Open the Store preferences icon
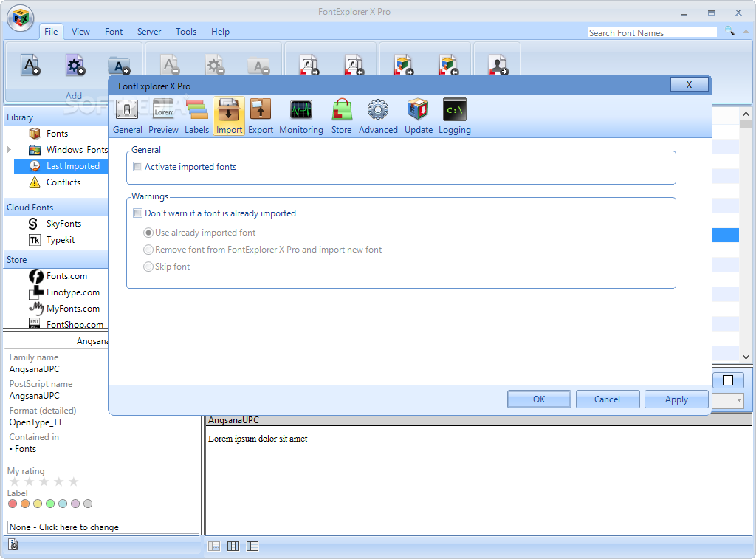Screen dimensions: 756x559 coord(341,116)
